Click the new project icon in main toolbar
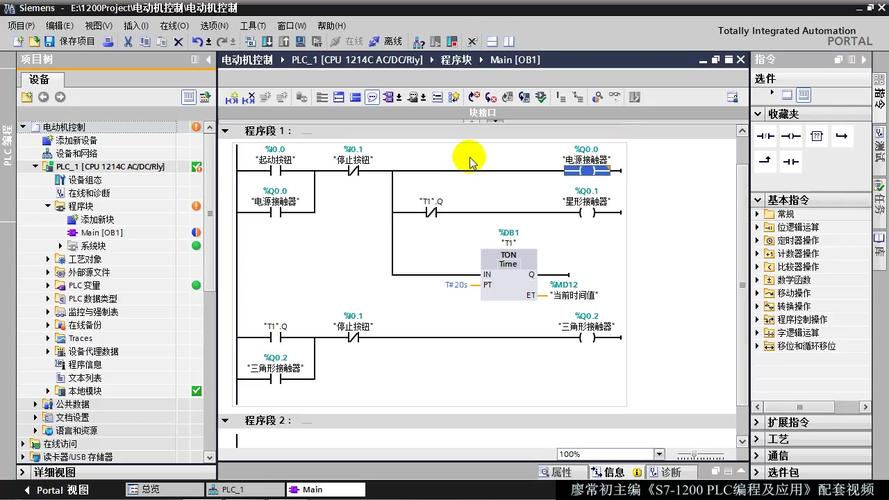889x500 pixels. click(18, 41)
